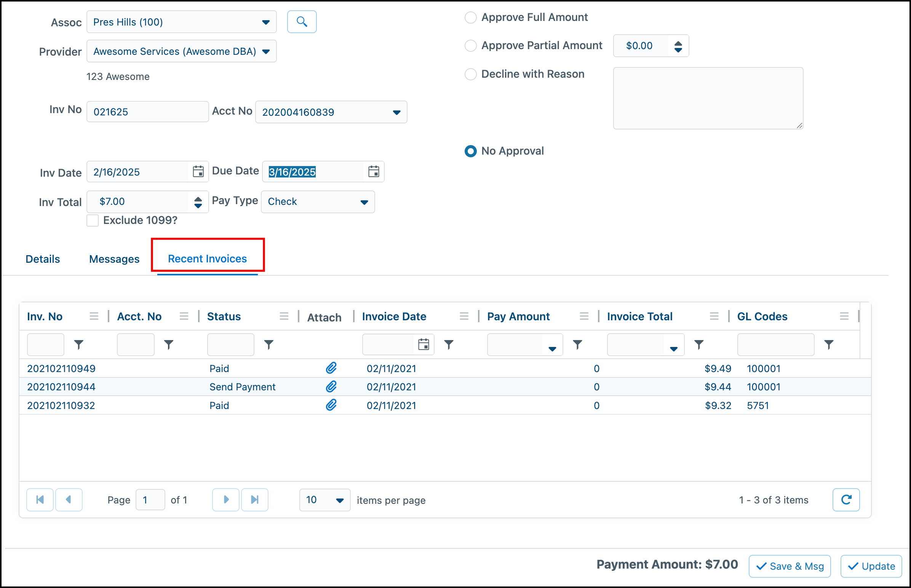Click the Inv. No filter text box
911x588 pixels.
pyautogui.click(x=45, y=344)
